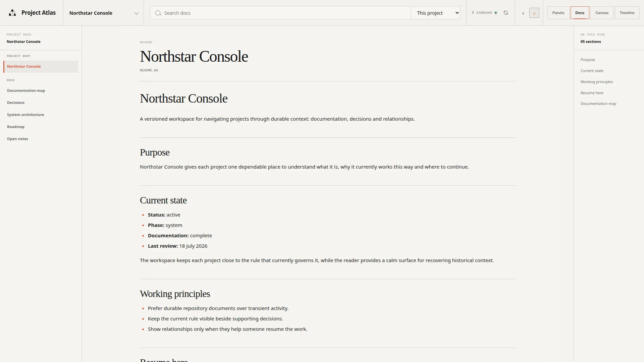
Task: Click the Last review: 18 July 2026 line
Action: coord(177,246)
